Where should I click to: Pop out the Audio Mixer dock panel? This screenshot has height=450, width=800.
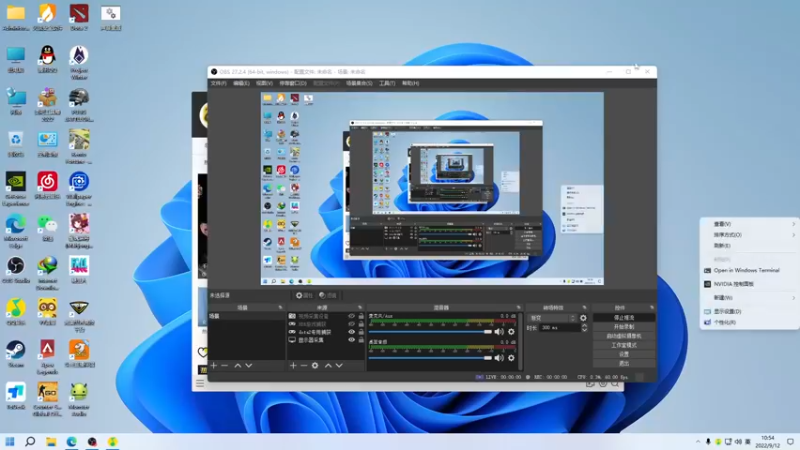coord(518,308)
